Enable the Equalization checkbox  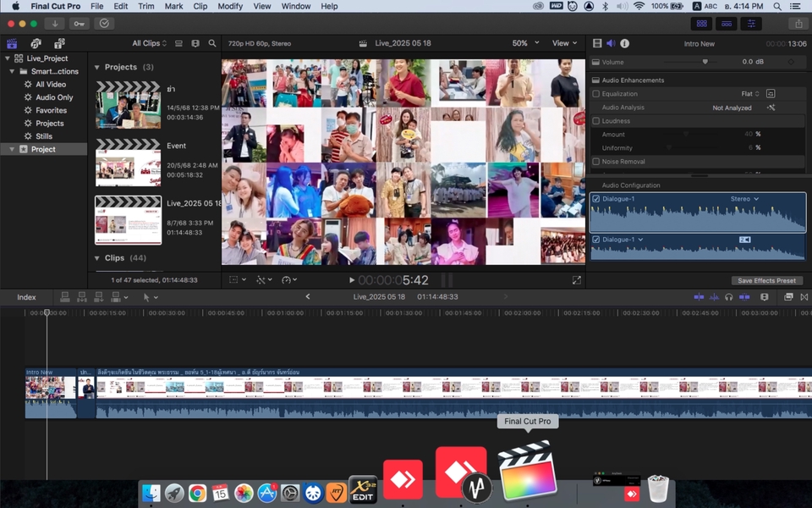tap(596, 94)
